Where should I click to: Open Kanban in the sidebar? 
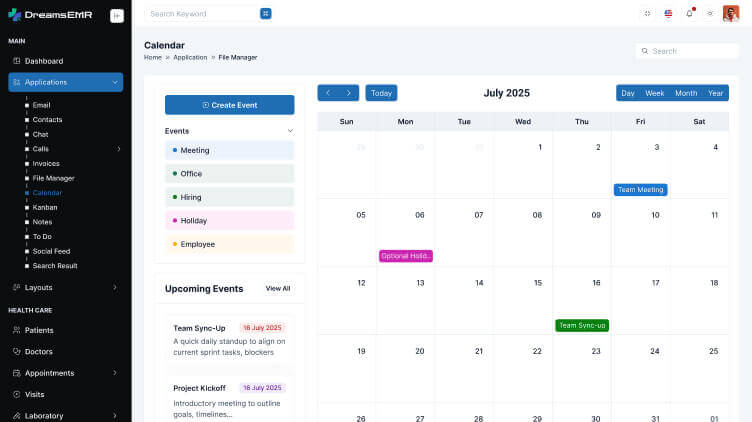click(x=45, y=207)
